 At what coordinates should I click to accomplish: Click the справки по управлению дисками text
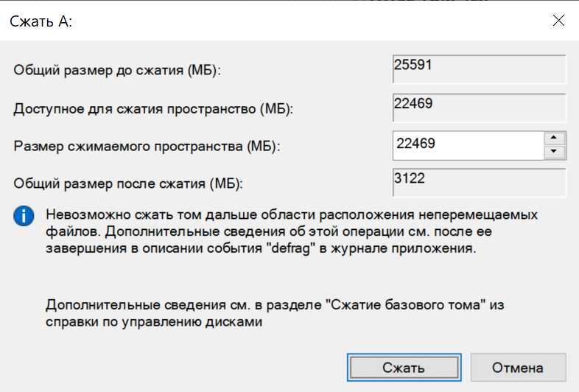[x=155, y=321]
